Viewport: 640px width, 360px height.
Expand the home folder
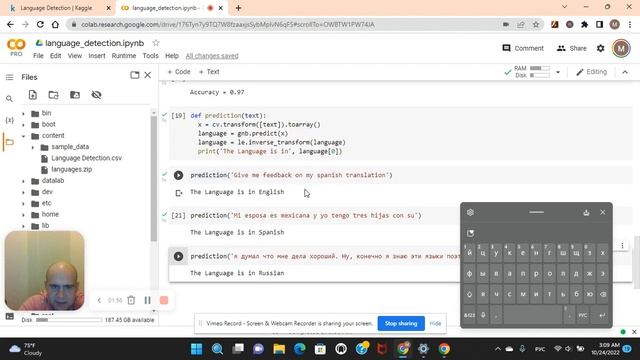tap(23, 215)
